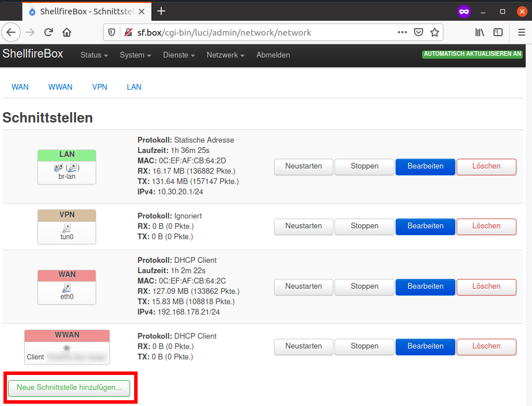Image resolution: width=532 pixels, height=406 pixels.
Task: Toggle the sidebar view icon
Action: [498, 32]
